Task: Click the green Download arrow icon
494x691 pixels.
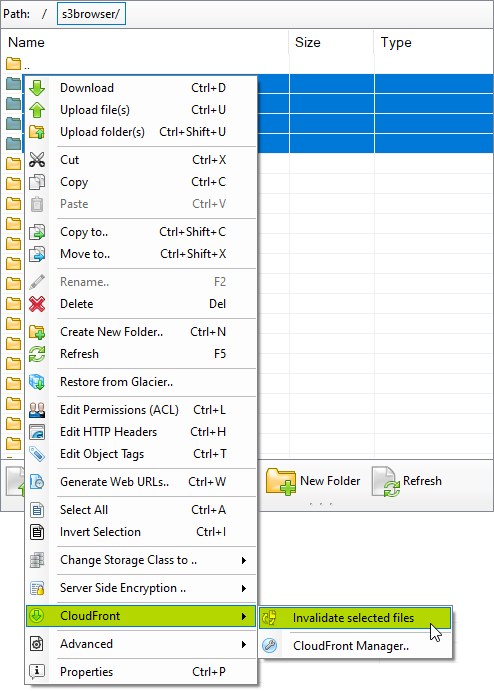Action: pos(37,88)
